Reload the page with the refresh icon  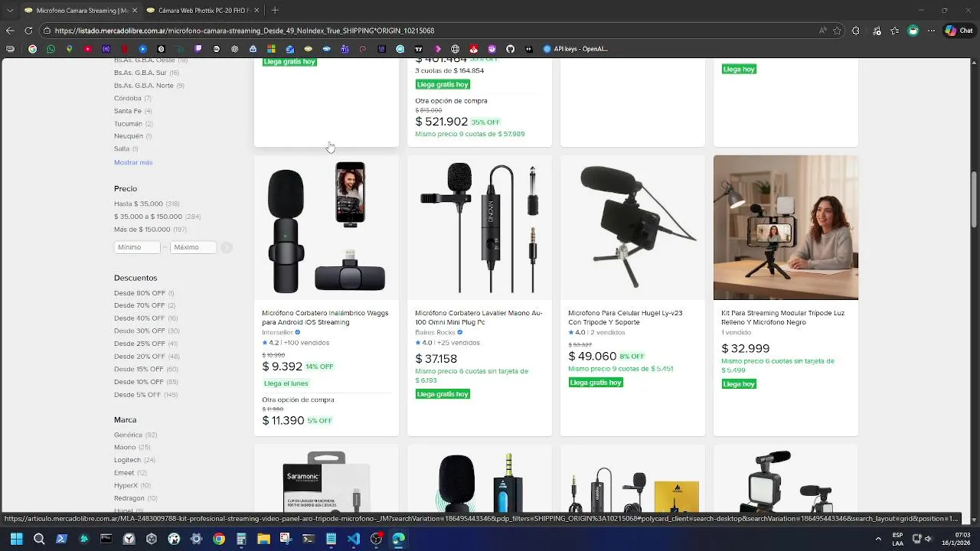[28, 31]
